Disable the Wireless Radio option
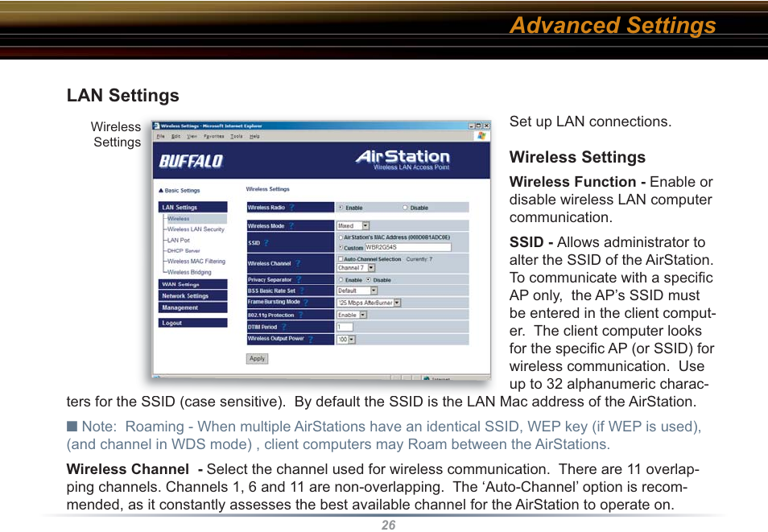768x532 pixels. (405, 208)
